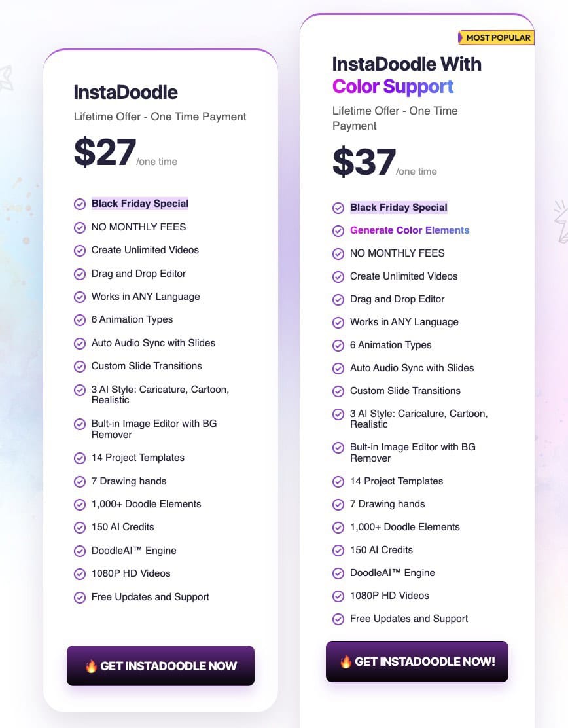Click checkmark next to Black Friday Special in $37 plan
568x728 pixels.
pyautogui.click(x=338, y=208)
